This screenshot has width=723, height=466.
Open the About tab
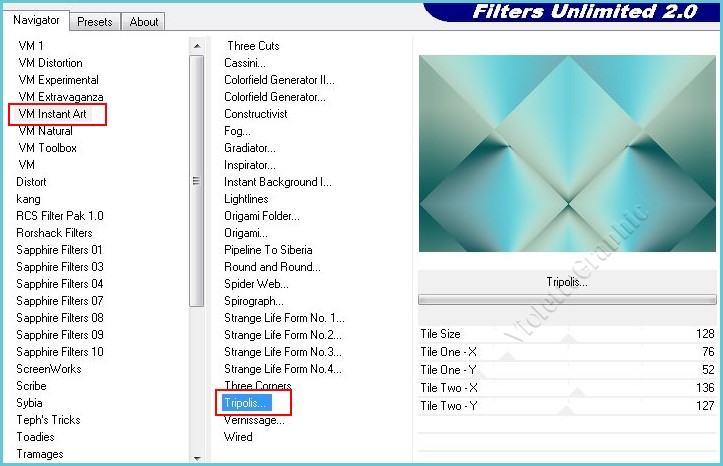click(x=144, y=21)
